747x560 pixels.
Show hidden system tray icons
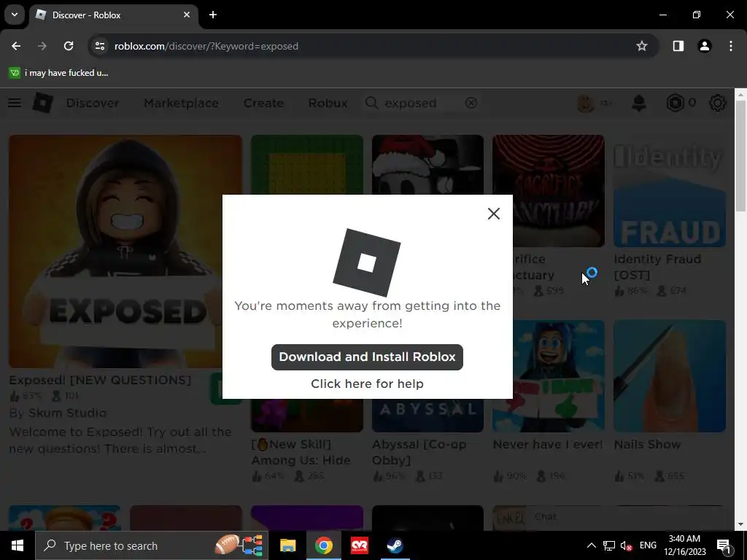point(591,545)
